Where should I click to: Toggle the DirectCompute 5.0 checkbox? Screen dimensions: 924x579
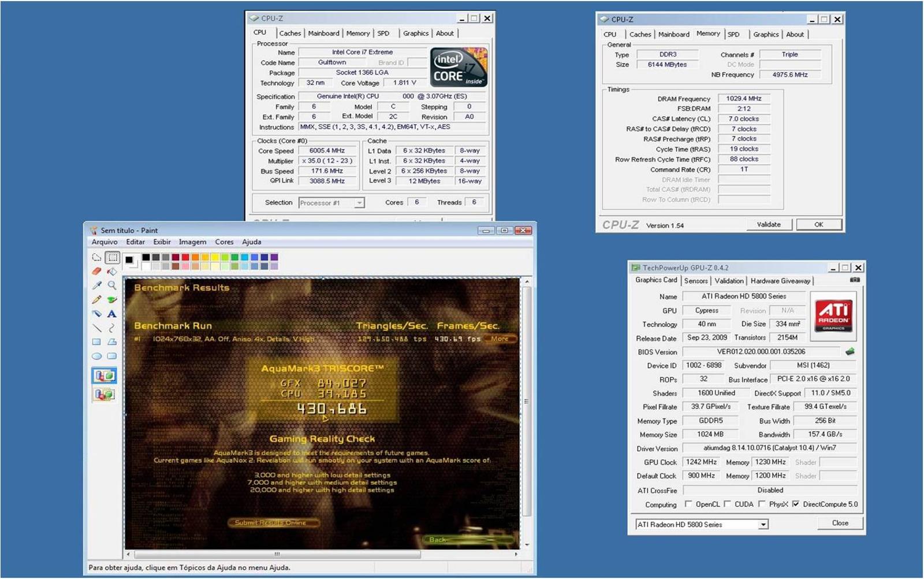(x=796, y=504)
